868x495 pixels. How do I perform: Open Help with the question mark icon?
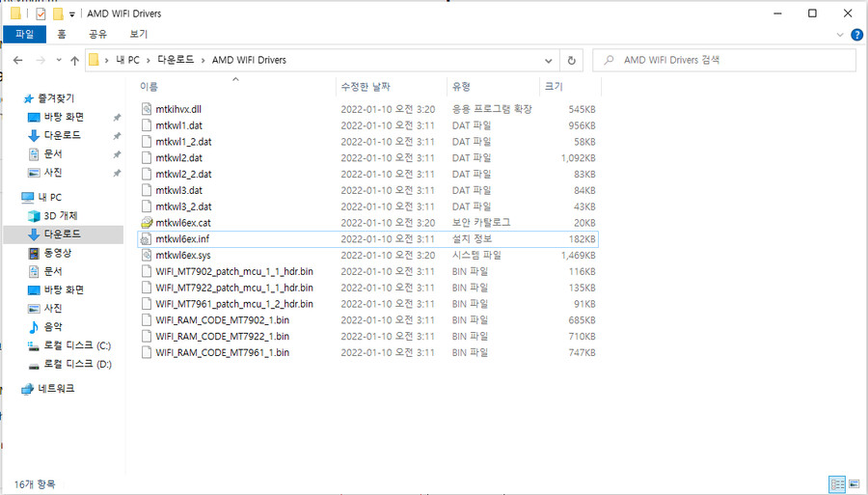856,35
